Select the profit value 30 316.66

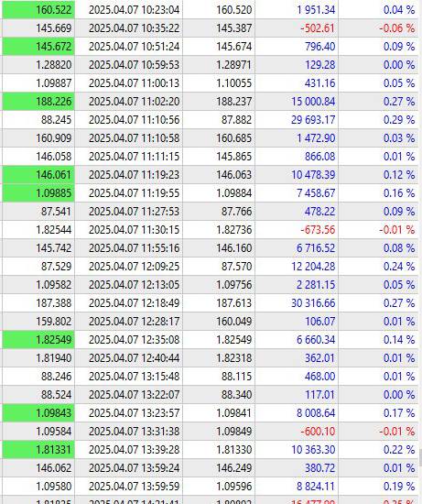pyautogui.click(x=313, y=302)
